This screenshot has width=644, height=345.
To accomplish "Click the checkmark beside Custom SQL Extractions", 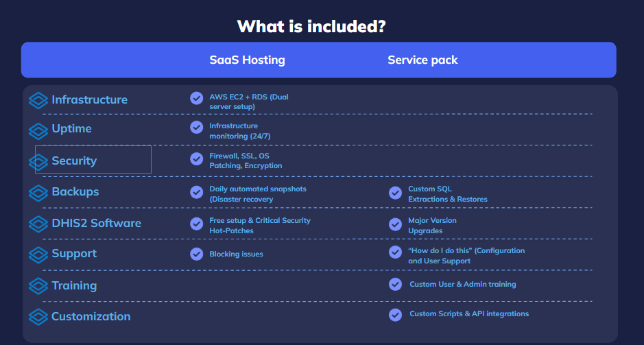I will click(395, 193).
